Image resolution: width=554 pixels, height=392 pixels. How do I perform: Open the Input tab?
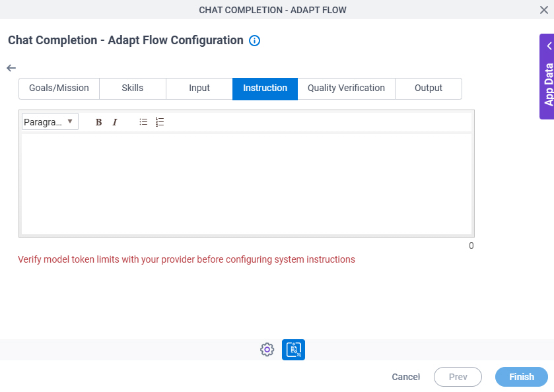tap(199, 88)
